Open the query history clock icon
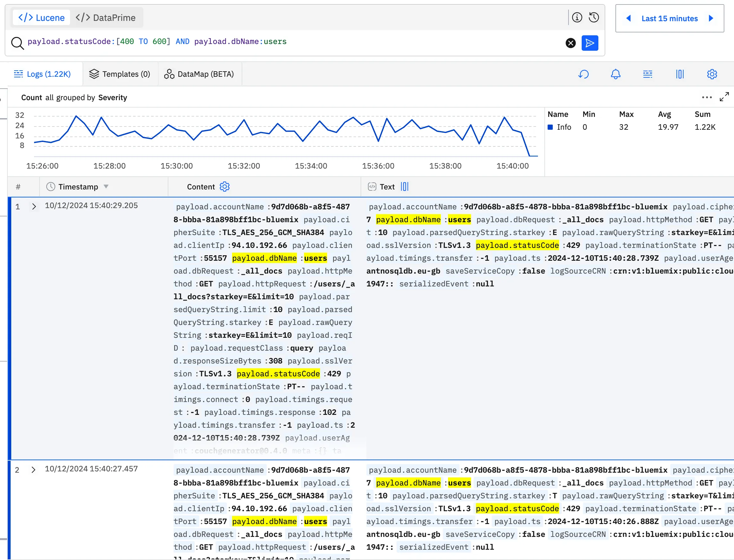Image resolution: width=734 pixels, height=560 pixels. click(x=594, y=17)
